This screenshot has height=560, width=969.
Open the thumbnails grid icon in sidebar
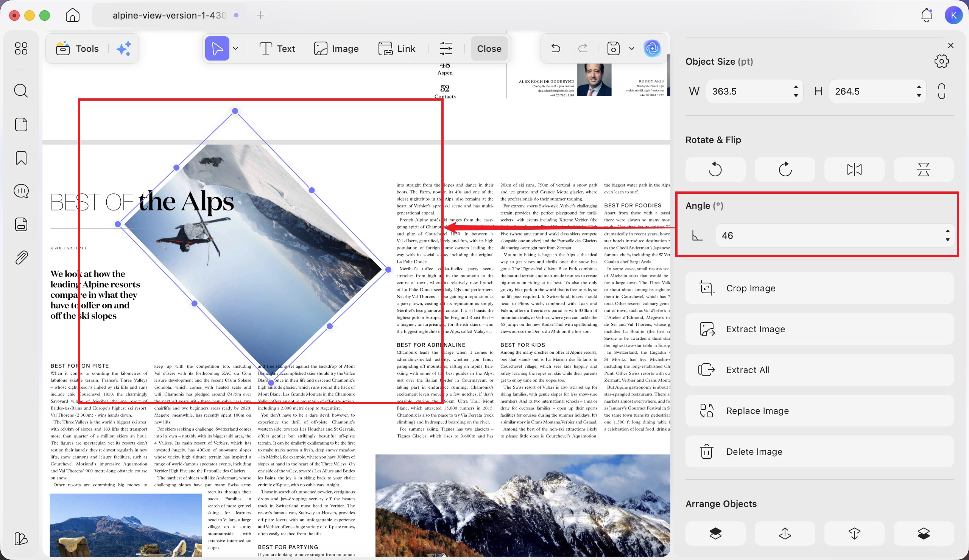21,48
